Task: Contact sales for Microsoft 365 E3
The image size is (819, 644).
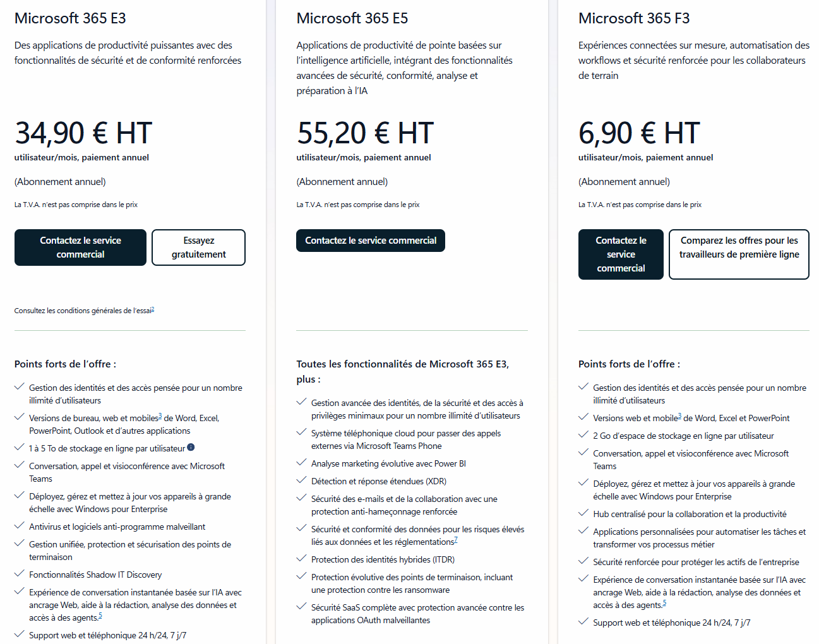Action: click(x=80, y=247)
